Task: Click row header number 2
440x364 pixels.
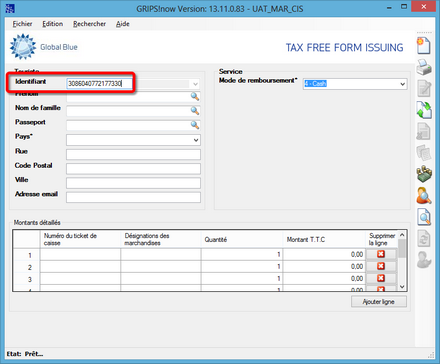Action: click(27, 267)
